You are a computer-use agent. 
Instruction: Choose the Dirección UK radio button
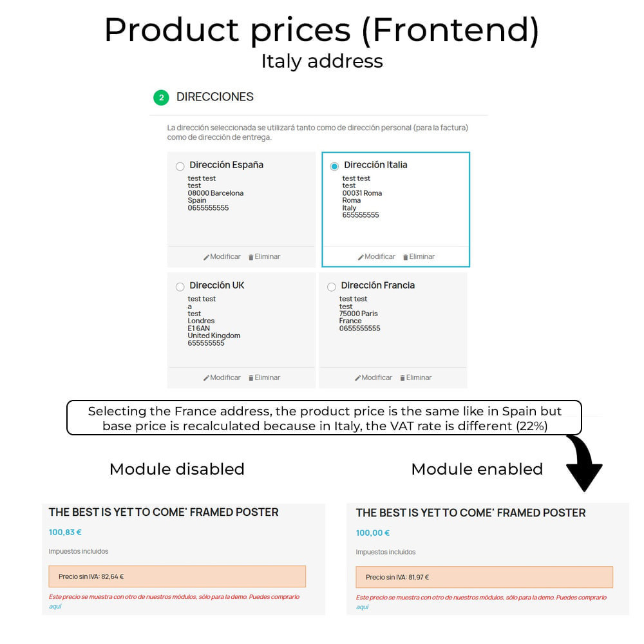coord(180,287)
